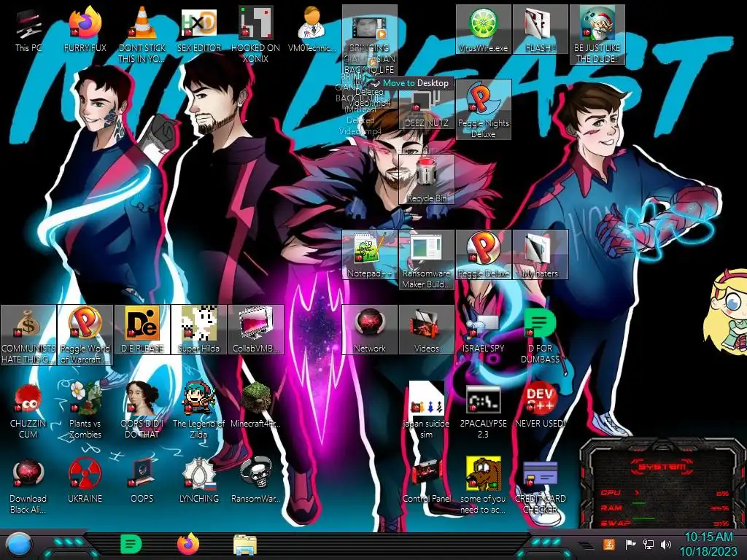The width and height of the screenshot is (747, 560).
Task: Click the tray Action Center flag
Action: point(630,544)
